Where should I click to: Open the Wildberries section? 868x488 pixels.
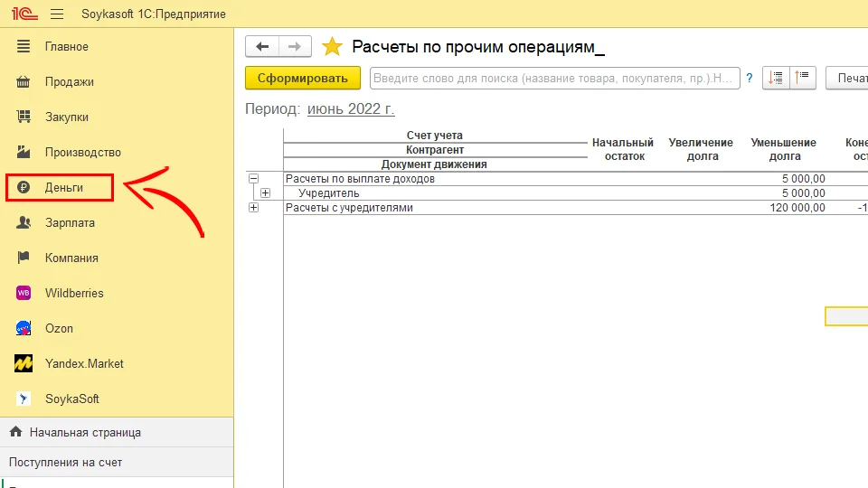click(x=74, y=293)
